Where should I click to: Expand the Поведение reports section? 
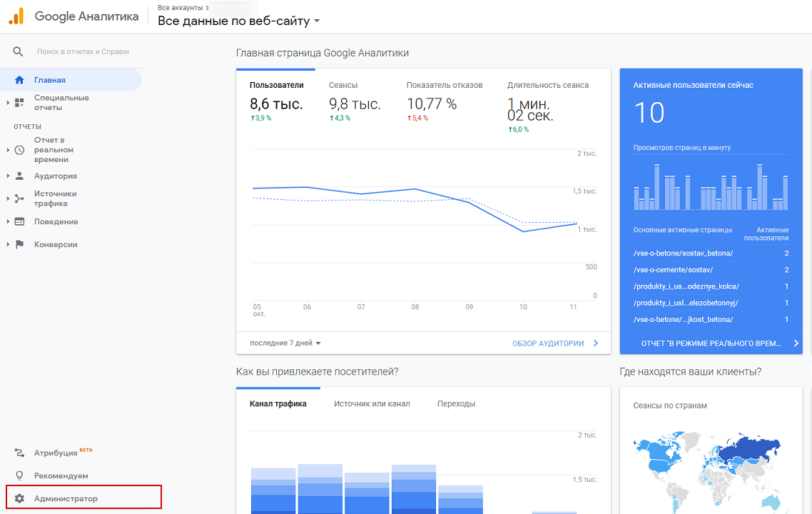tap(8, 221)
